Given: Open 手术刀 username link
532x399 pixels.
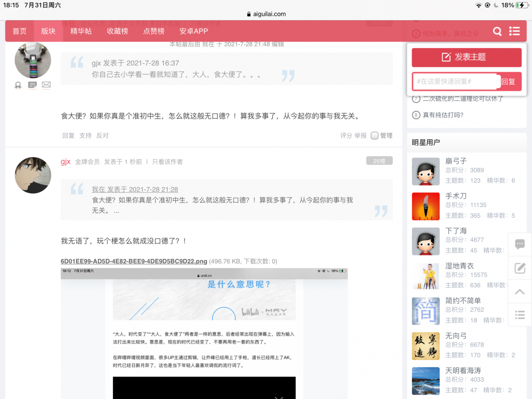Looking at the screenshot, I should (456, 196).
